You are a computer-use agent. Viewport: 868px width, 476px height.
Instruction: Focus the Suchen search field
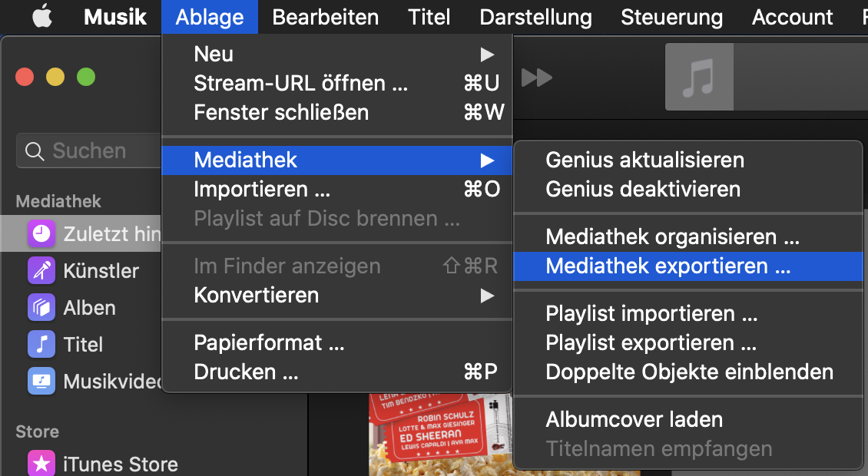click(x=90, y=150)
